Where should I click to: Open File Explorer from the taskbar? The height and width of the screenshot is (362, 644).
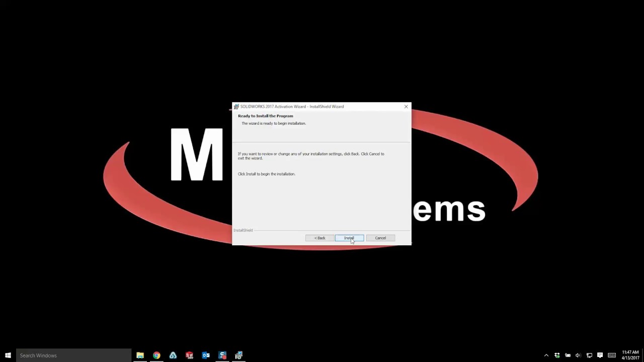pos(140,355)
